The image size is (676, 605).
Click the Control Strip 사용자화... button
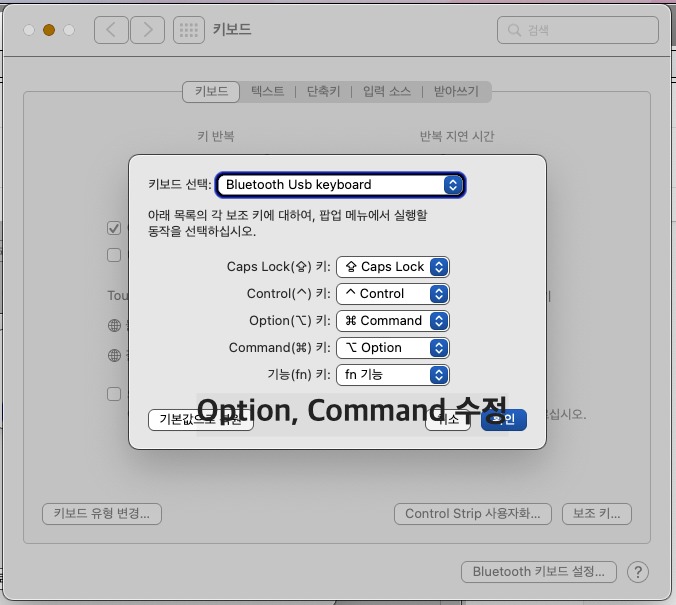[x=473, y=514]
